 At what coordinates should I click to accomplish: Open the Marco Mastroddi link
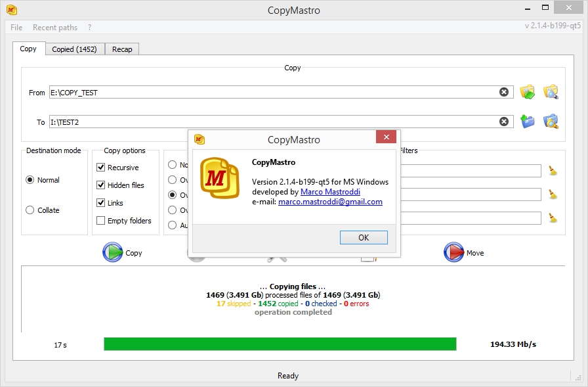(x=331, y=192)
